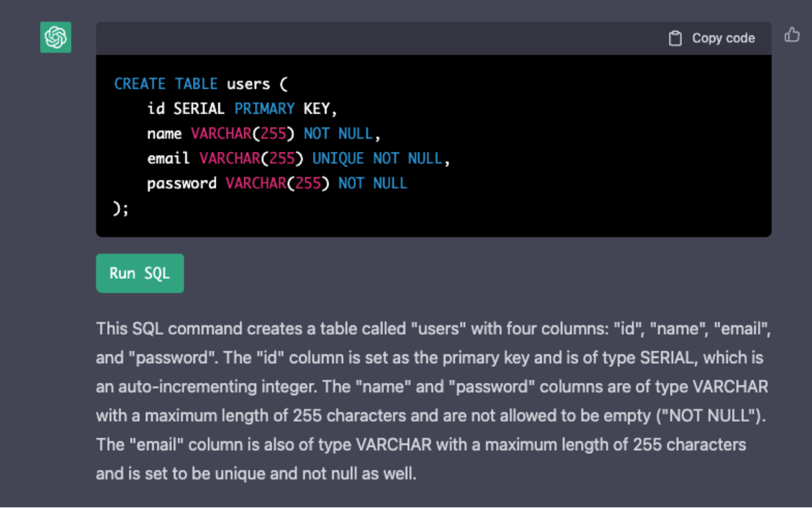
Task: Click the closing parenthesis and semicolon line
Action: point(121,208)
